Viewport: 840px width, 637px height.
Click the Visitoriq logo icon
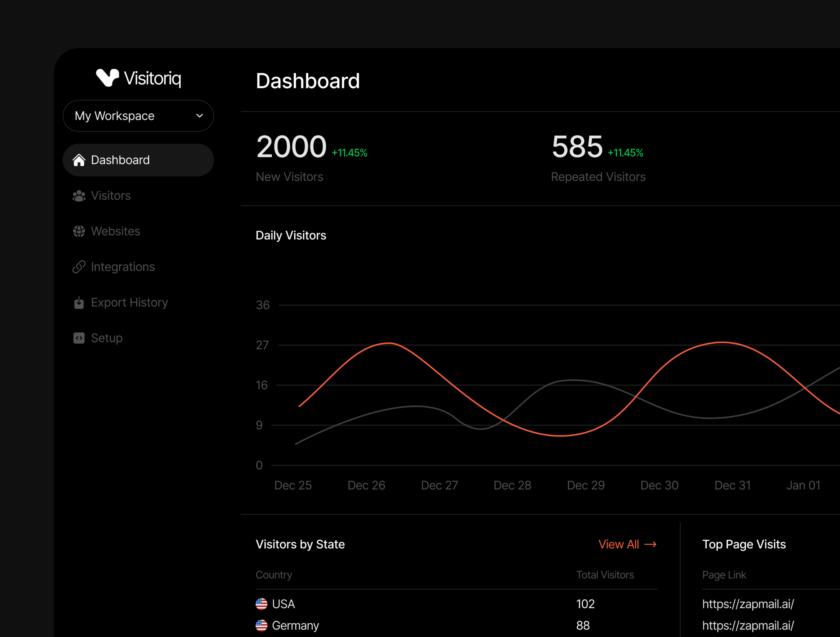click(x=107, y=78)
